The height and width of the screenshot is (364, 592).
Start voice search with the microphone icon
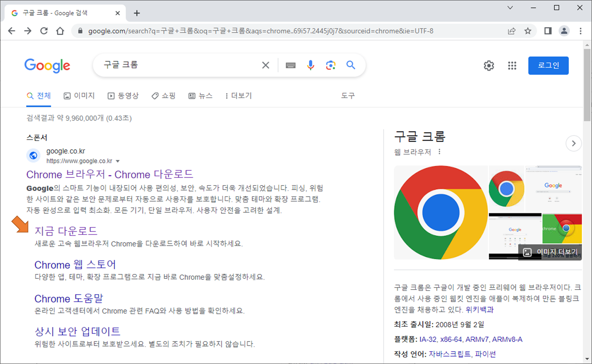311,65
